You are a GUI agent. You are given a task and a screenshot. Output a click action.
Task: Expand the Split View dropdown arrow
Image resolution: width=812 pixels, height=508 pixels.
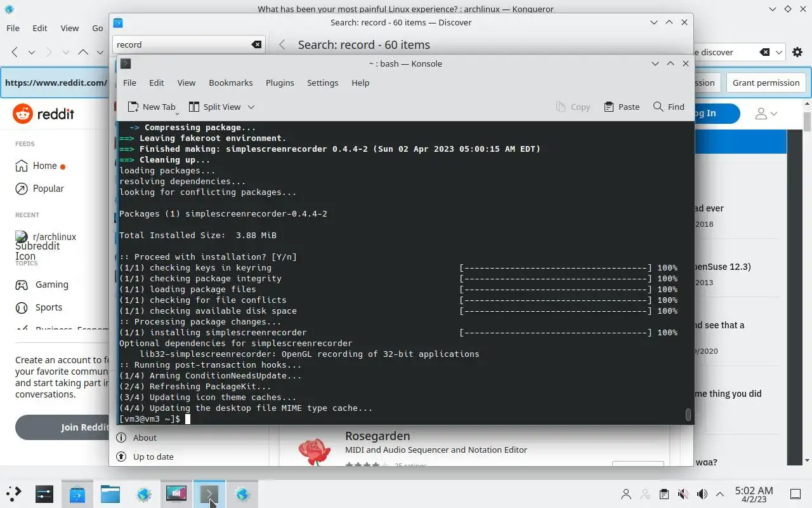(251, 107)
